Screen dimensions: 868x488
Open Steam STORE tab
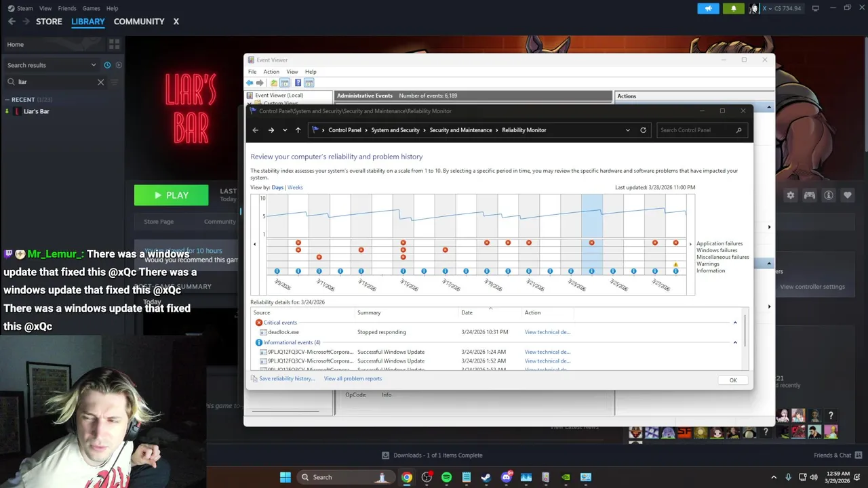(x=49, y=22)
